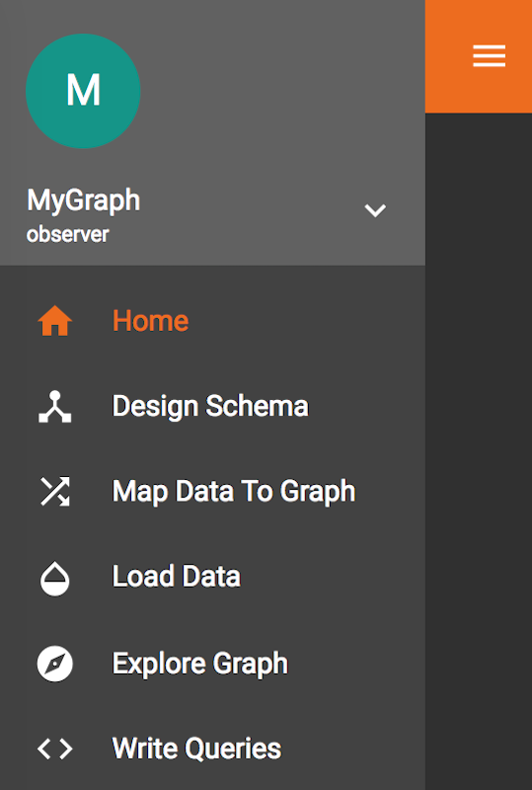
Task: Click the orange toolbar area around the menu icon
Action: 479,56
